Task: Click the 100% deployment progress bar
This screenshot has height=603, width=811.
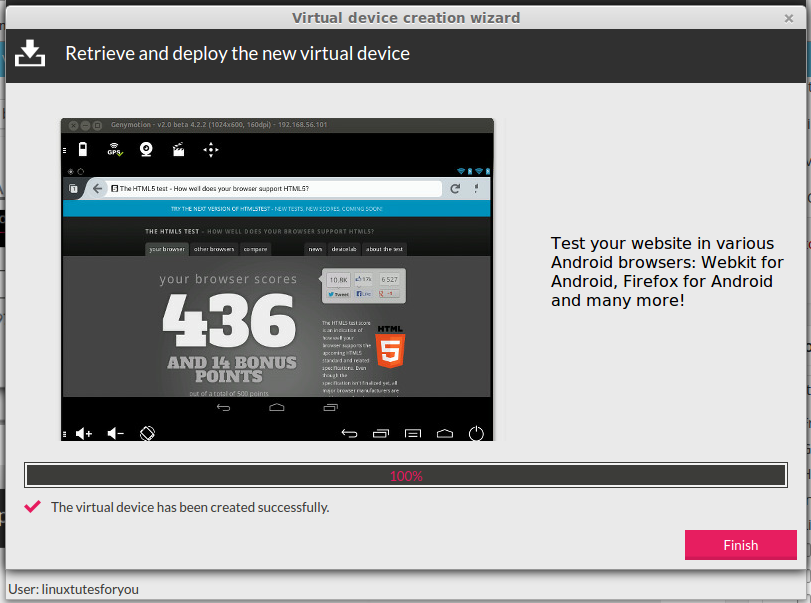Action: pos(406,475)
